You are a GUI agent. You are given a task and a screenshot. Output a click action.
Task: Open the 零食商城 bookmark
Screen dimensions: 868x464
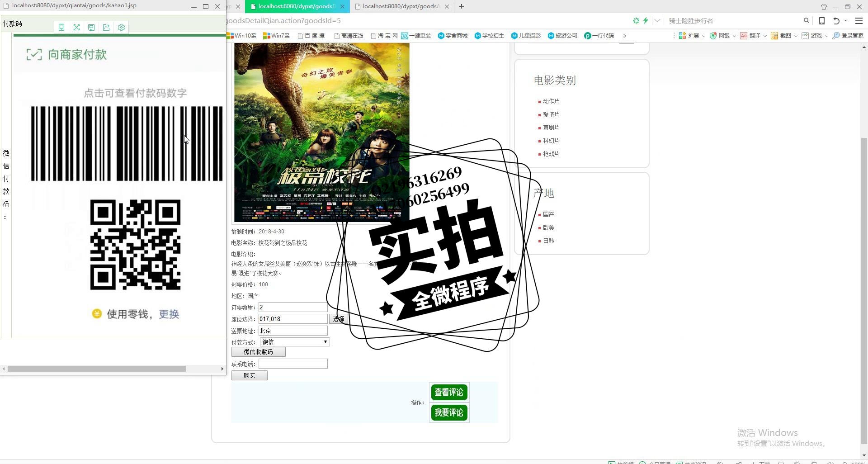pyautogui.click(x=453, y=36)
